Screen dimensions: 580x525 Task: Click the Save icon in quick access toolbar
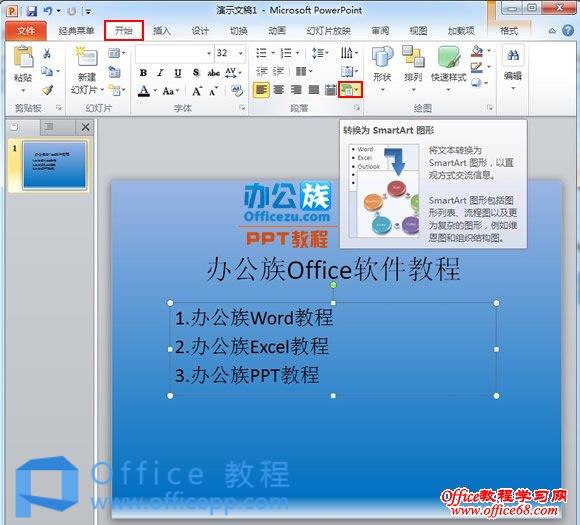click(x=31, y=11)
